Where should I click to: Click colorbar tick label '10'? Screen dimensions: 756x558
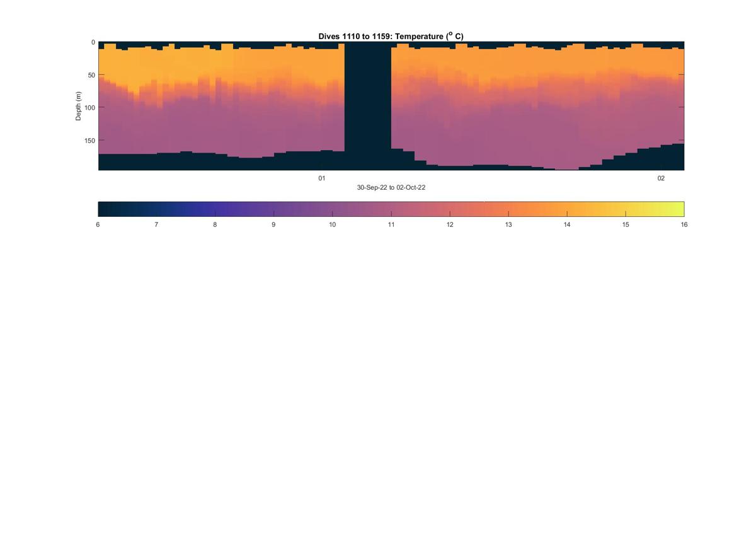click(x=332, y=224)
